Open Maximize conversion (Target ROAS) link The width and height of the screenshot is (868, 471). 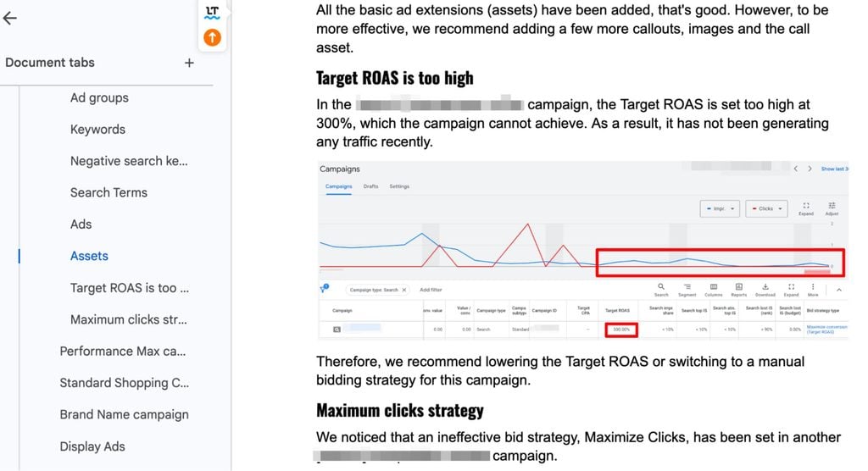[826, 330]
